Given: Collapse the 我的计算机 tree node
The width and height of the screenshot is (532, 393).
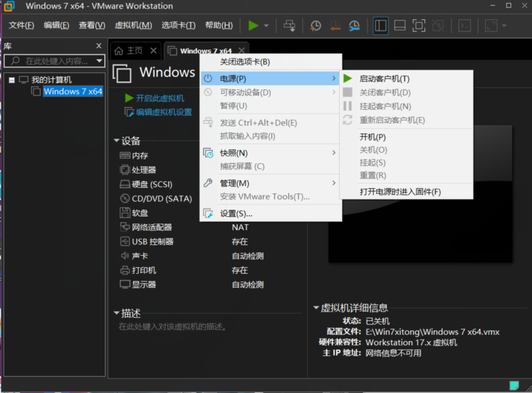Looking at the screenshot, I should point(12,80).
